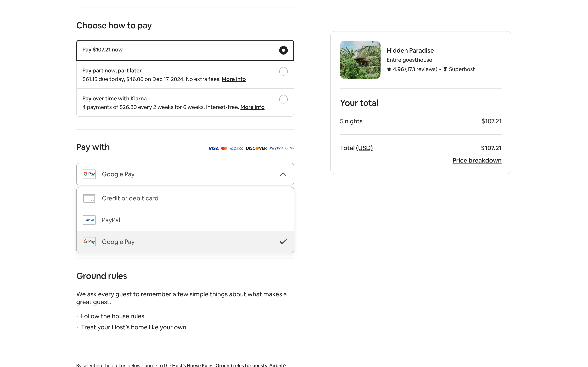The height and width of the screenshot is (367, 588).
Task: Click the PayPal logo in Pay with header
Action: pos(276,148)
